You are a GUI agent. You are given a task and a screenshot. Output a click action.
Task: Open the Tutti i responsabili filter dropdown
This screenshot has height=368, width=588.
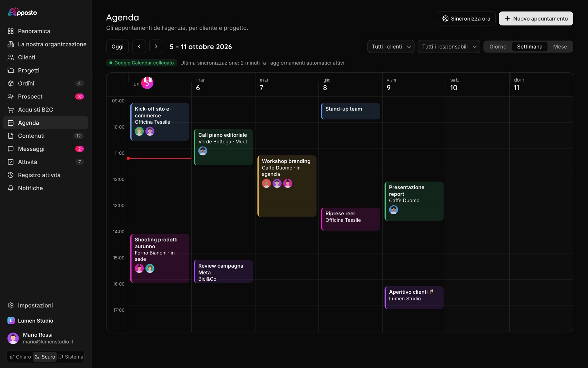(x=449, y=46)
